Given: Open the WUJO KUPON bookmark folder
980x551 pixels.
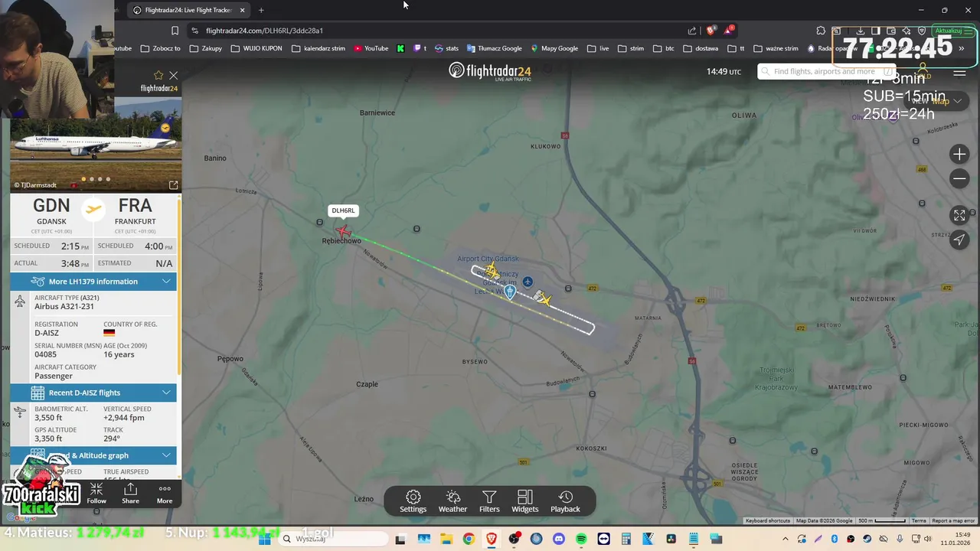Looking at the screenshot, I should click(256, 48).
